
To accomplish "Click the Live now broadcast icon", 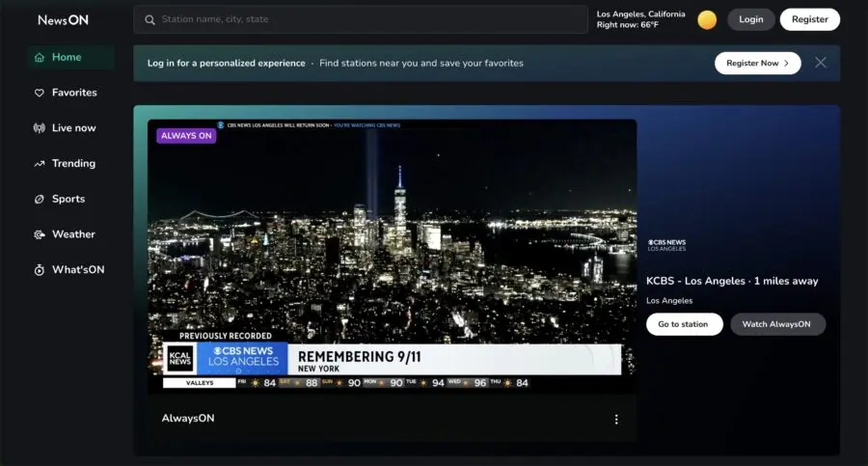I will [x=40, y=128].
